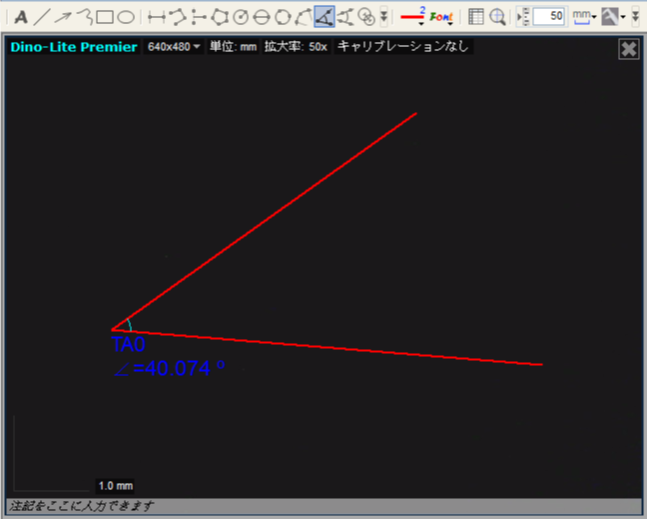Select the line distance measurement tool
This screenshot has width=647, height=519.
tap(157, 17)
